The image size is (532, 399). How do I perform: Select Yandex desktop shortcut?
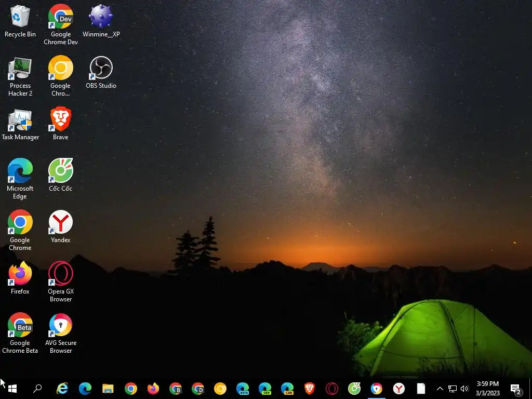click(x=61, y=227)
